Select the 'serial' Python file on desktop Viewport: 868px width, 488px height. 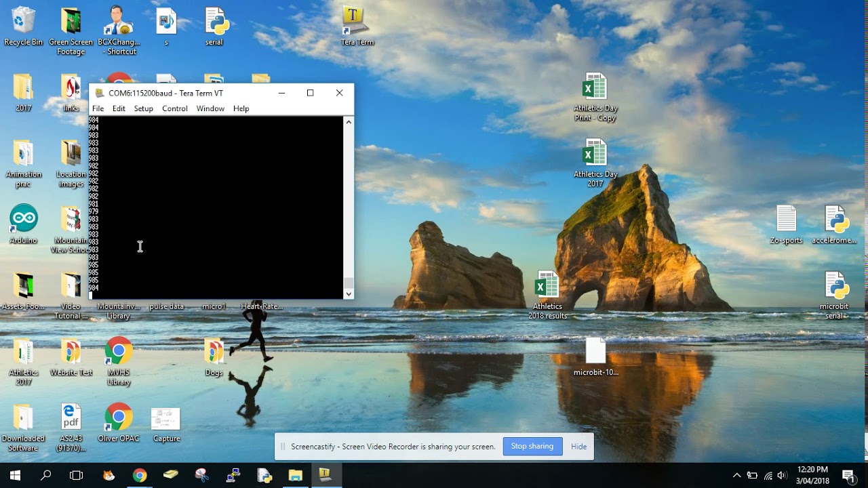[x=214, y=27]
